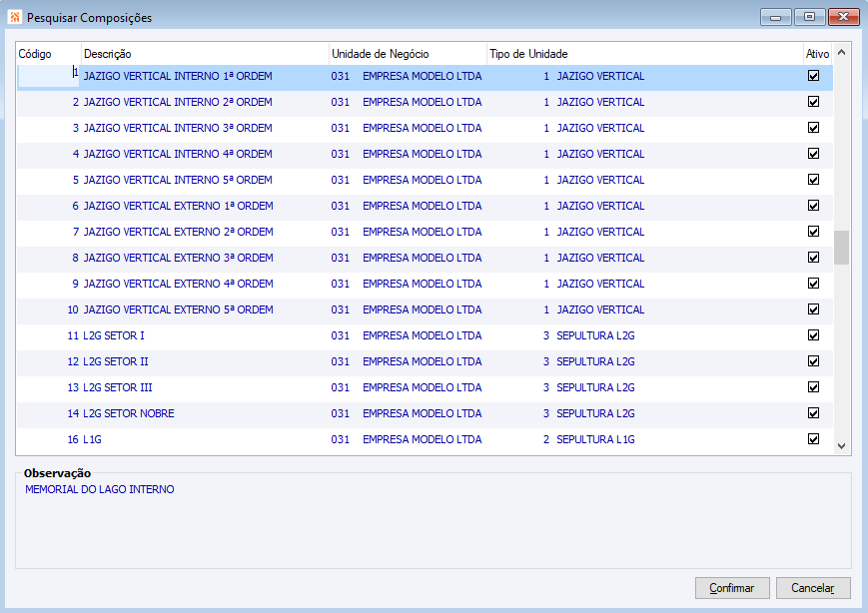Select the L2G SETOR III description
This screenshot has width=868, height=613.
click(x=117, y=387)
